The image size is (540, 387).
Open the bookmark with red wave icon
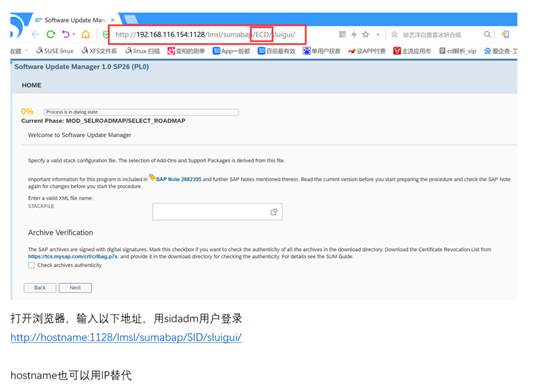[367, 51]
